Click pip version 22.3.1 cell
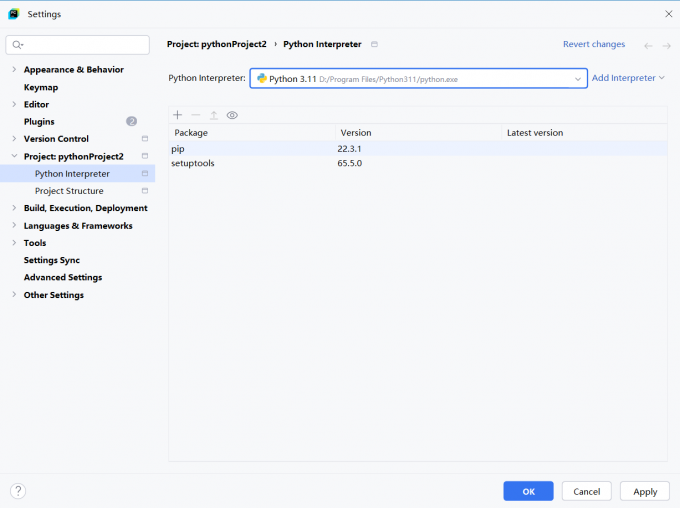Screen dimensions: 680x508 point(350,149)
